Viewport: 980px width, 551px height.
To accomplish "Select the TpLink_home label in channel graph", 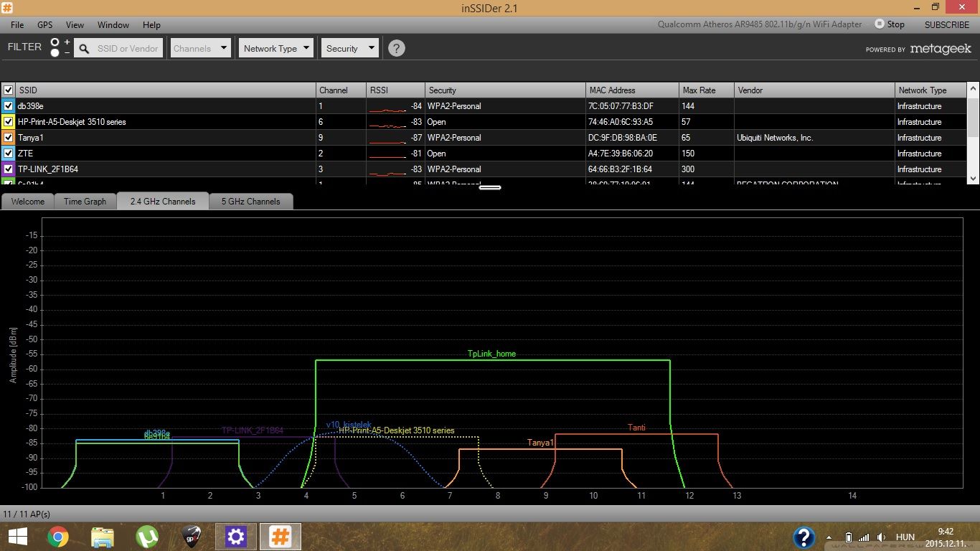I will (491, 354).
